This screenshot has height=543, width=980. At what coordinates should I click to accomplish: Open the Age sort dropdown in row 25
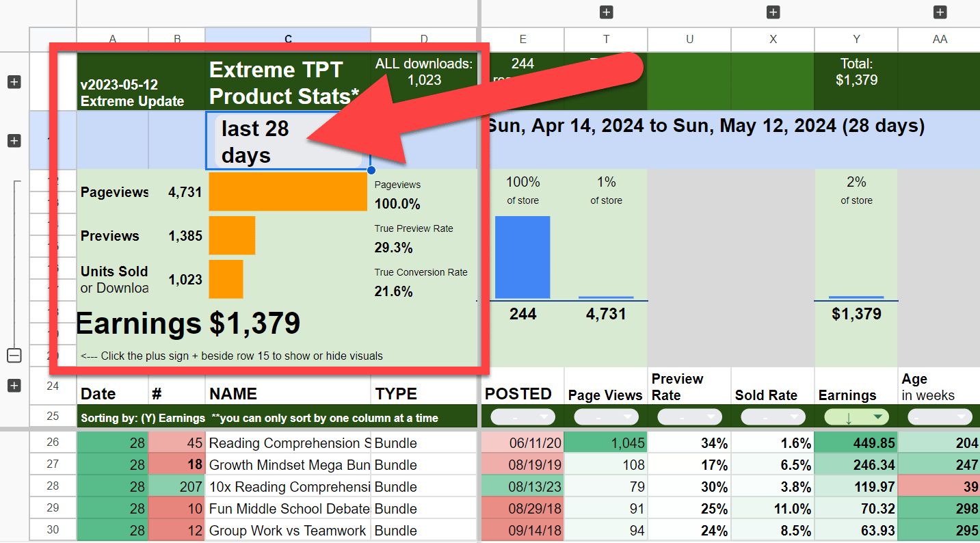pyautogui.click(x=940, y=417)
